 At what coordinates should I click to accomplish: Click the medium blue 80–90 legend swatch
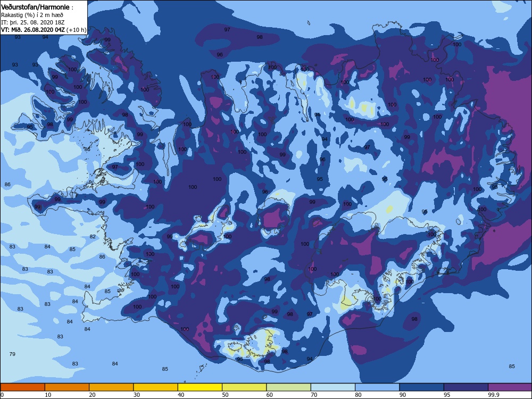(x=377, y=387)
